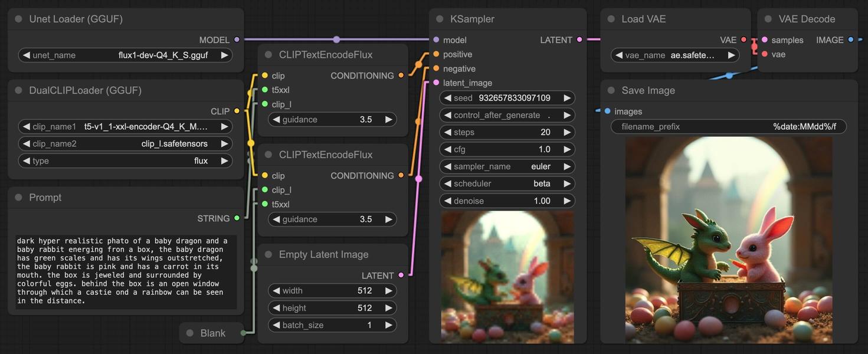Open the vae_name ae.safetensors dropdown
868x354 pixels.
coord(675,55)
